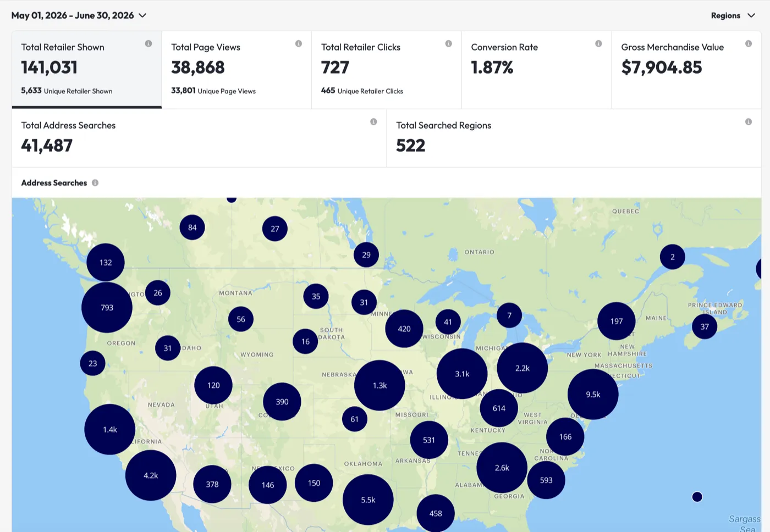Click the 29 map cluster
The image size is (770, 532).
[366, 254]
